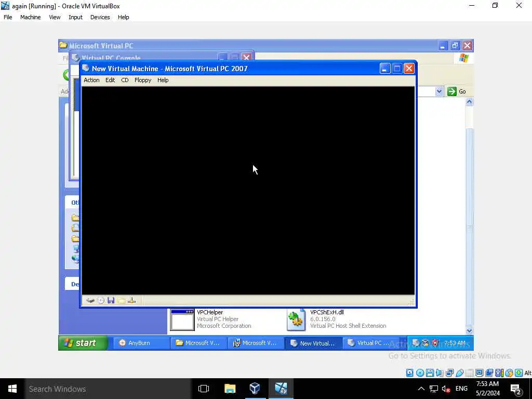Select the VPCHelper file icon
The height and width of the screenshot is (399, 532).
(182, 320)
